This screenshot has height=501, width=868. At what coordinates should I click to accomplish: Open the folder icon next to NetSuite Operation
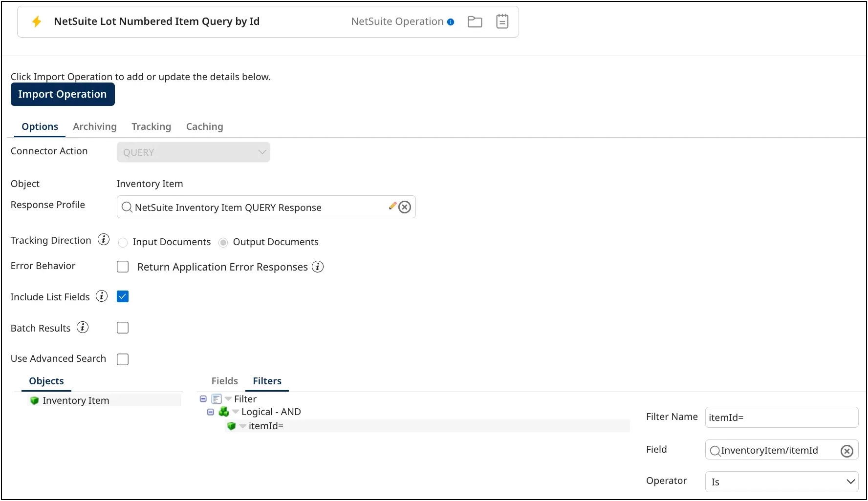(x=475, y=21)
